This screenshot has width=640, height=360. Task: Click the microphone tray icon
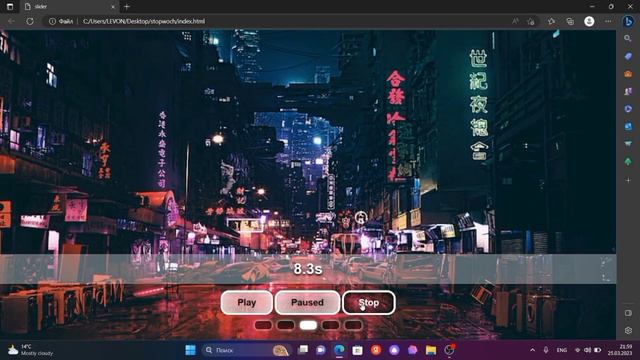546,350
